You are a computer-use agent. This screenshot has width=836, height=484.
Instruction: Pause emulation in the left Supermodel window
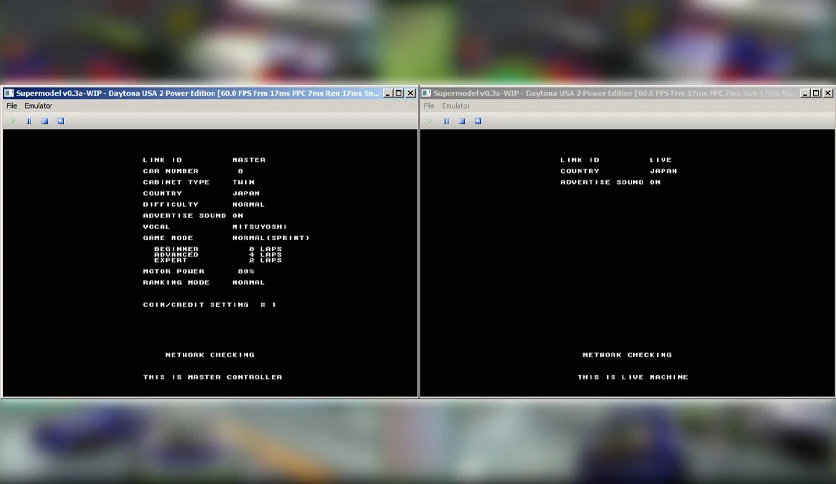coord(29,121)
